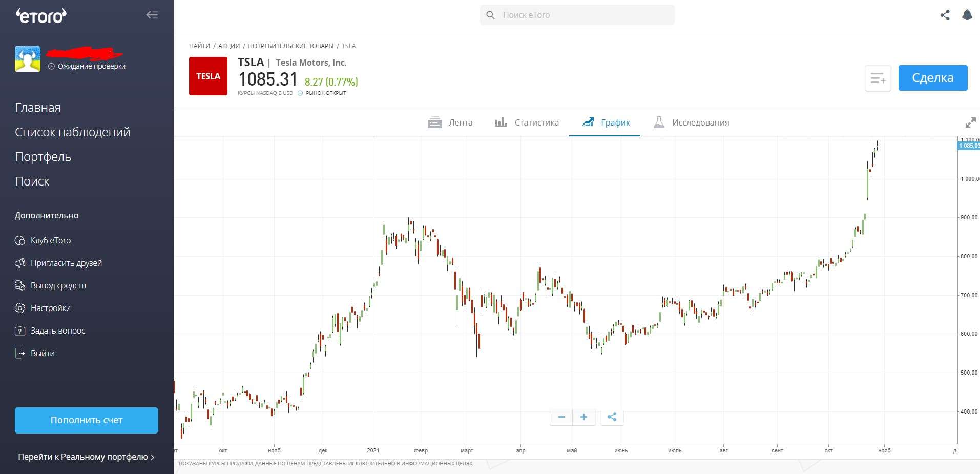
Task: Click the Настройки gear icon
Action: [x=20, y=308]
